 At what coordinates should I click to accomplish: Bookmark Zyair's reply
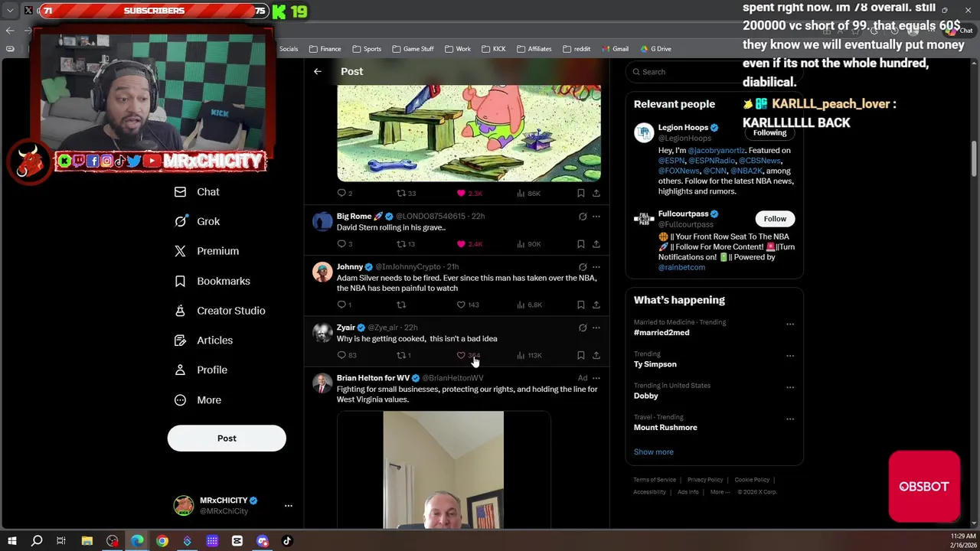(580, 355)
